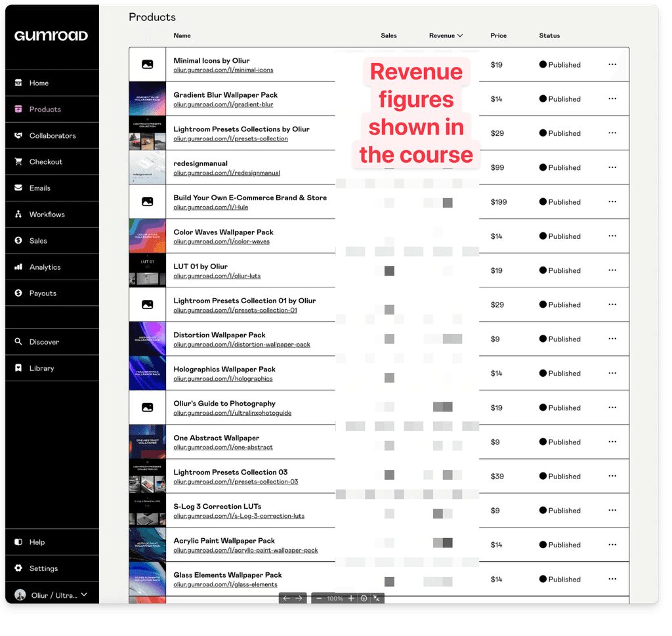The image size is (672, 636).
Task: Click product name One Abstract Wallpaper
Action: [217, 438]
